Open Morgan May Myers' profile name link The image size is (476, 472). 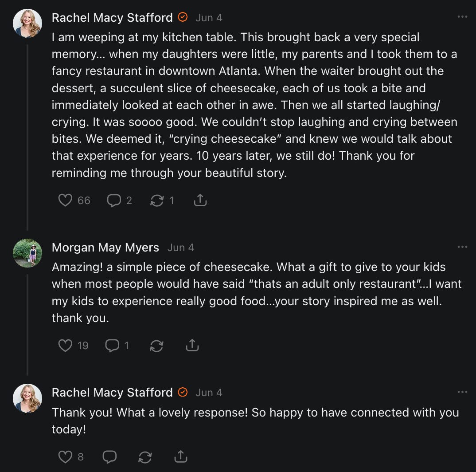click(x=105, y=248)
